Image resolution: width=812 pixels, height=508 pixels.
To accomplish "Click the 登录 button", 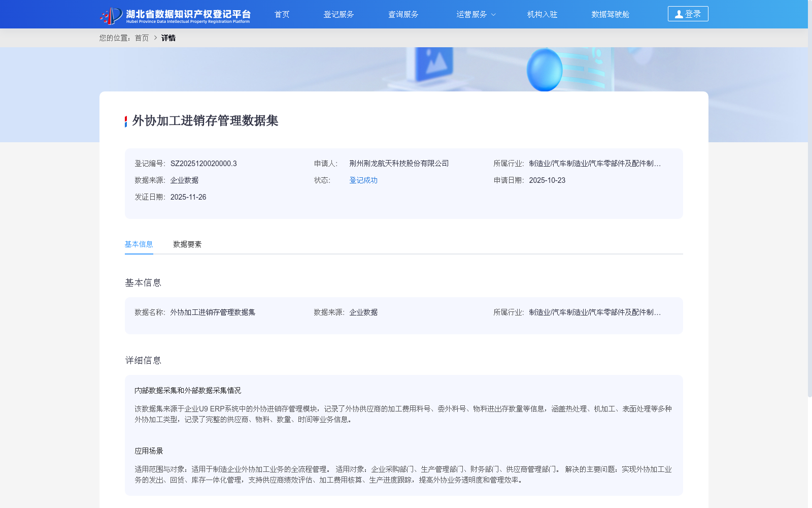I will click(688, 14).
